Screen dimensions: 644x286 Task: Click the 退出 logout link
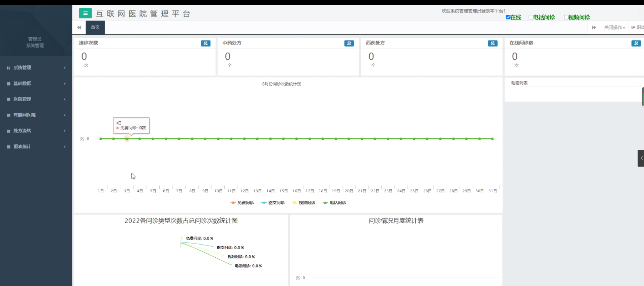pyautogui.click(x=638, y=27)
